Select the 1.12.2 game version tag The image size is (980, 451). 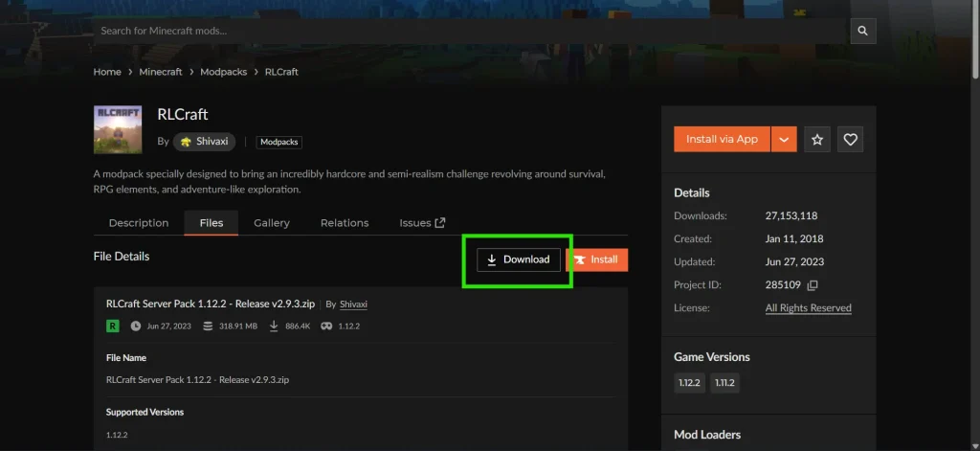(689, 382)
